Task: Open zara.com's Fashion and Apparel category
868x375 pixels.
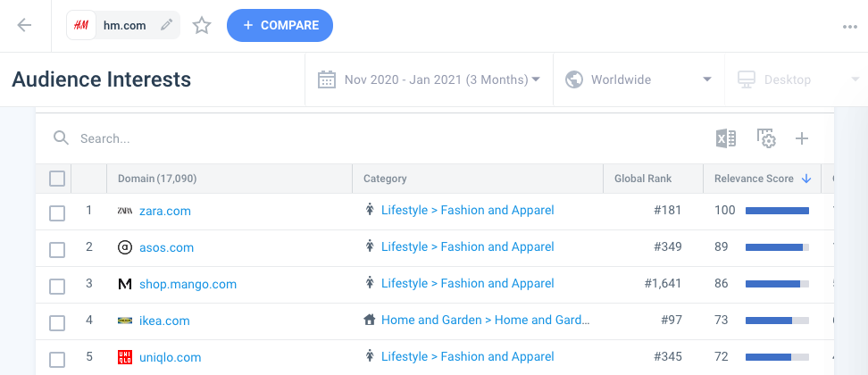Action: point(468,210)
